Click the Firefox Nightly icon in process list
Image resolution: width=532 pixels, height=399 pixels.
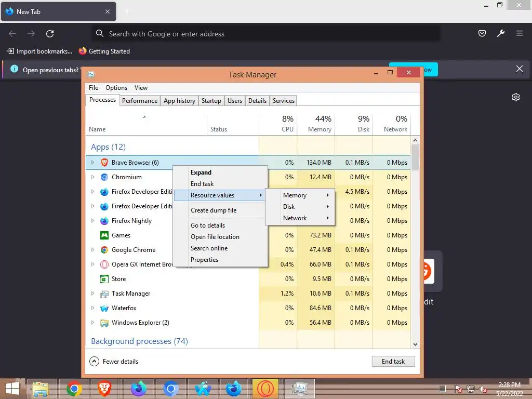click(x=104, y=221)
